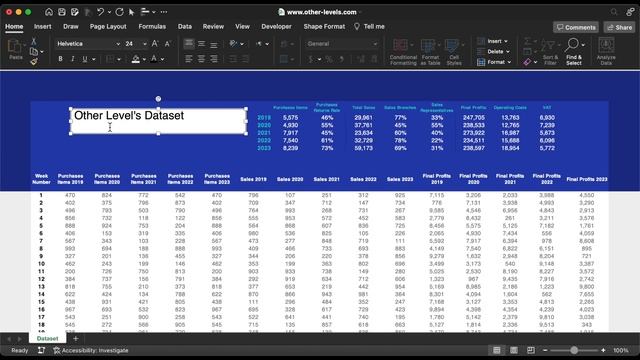The image size is (640, 360).
Task: Toggle Bold formatting
Action: tap(60, 59)
